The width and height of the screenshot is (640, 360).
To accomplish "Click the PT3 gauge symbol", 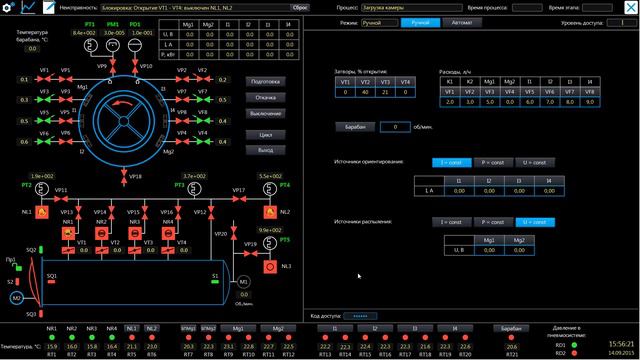I will point(194,189).
